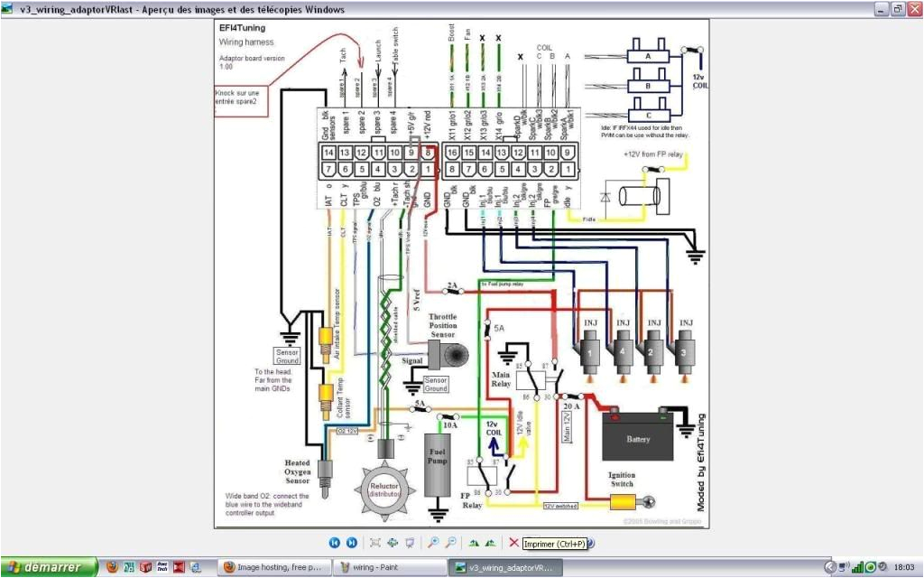
Task: Select the best fit view icon
Action: coord(375,543)
